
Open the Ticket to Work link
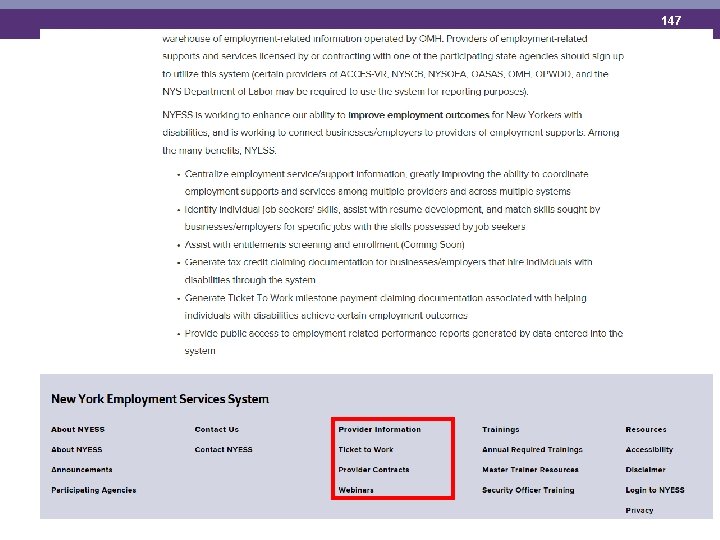[x=366, y=450]
